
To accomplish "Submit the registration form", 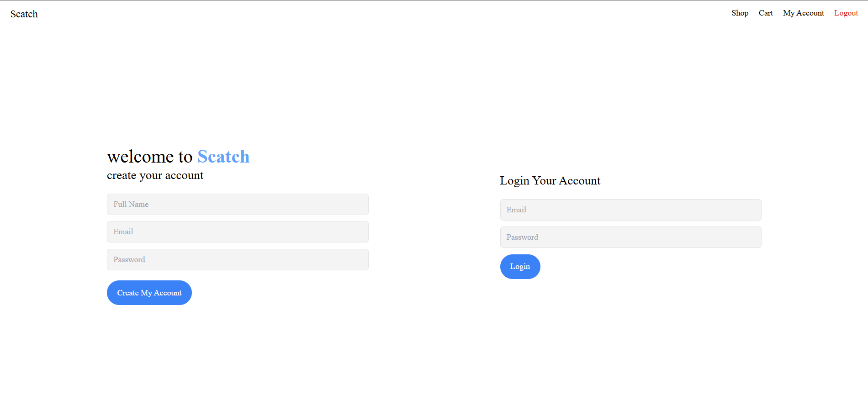I will (149, 293).
